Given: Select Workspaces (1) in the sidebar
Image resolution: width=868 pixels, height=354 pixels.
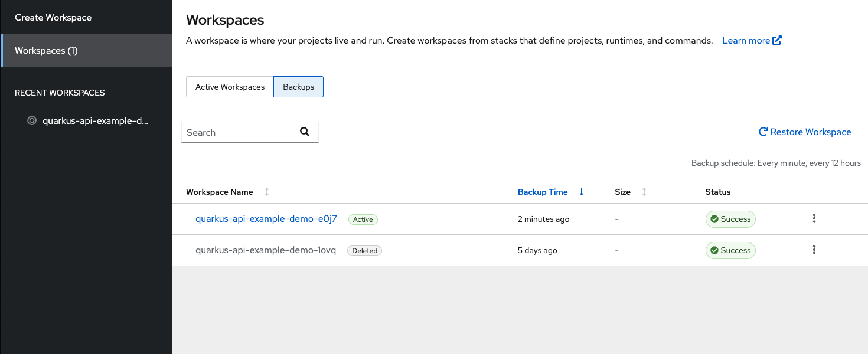Looking at the screenshot, I should (46, 51).
